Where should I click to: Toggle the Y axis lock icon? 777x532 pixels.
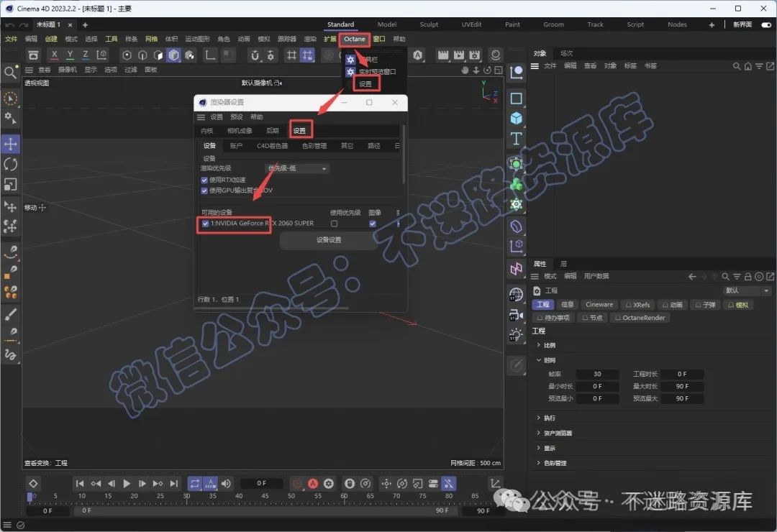tap(70, 55)
